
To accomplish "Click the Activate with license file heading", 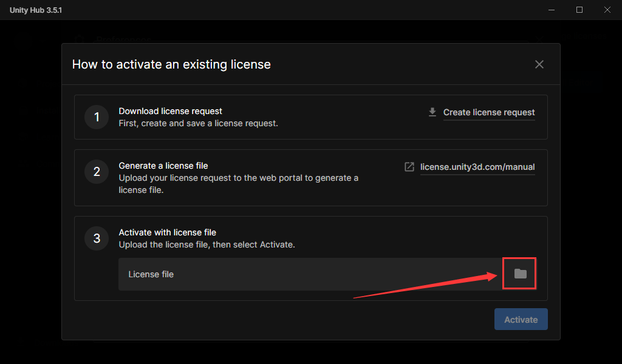I will 168,232.
